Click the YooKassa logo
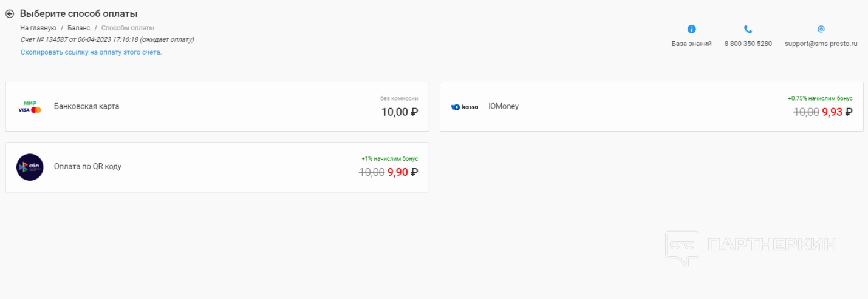 tap(464, 107)
